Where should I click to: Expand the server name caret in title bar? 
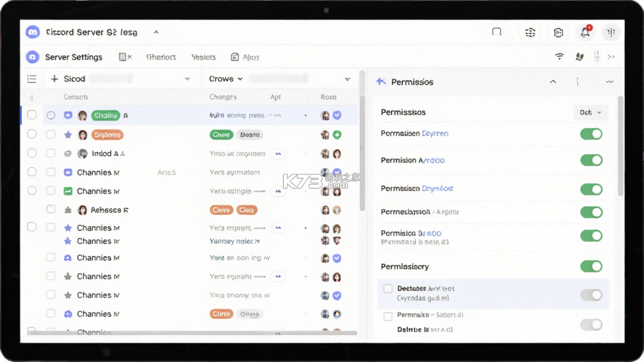pyautogui.click(x=156, y=32)
